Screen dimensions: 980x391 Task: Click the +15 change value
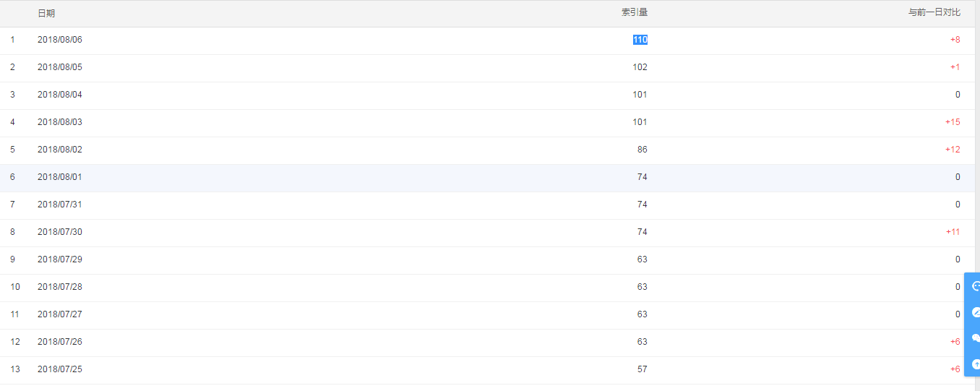point(953,122)
